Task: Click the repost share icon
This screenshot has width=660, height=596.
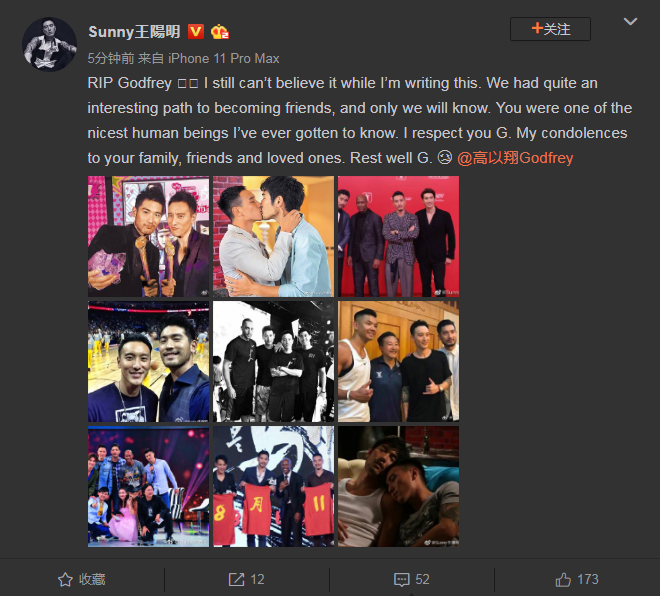Action: pyautogui.click(x=236, y=580)
